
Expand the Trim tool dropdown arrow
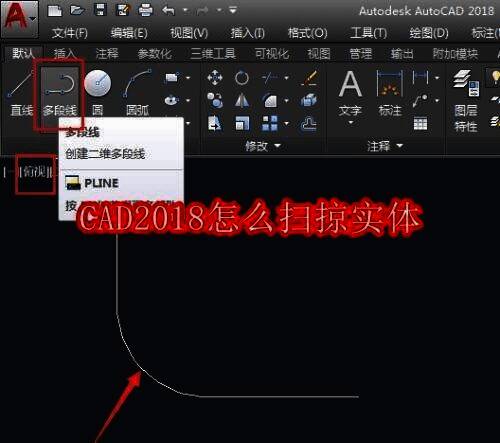[286, 78]
